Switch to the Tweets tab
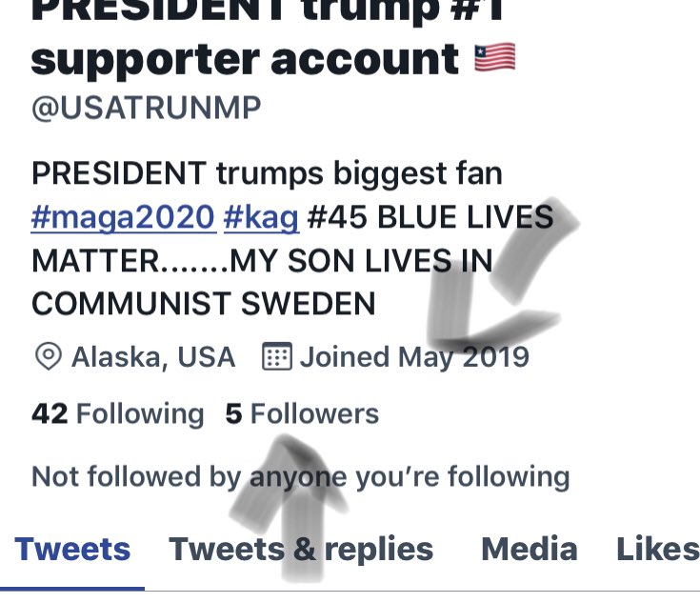The image size is (700, 603). 72,549
